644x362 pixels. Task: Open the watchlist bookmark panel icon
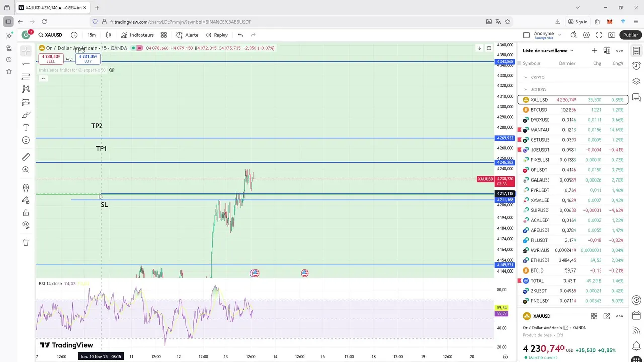636,51
